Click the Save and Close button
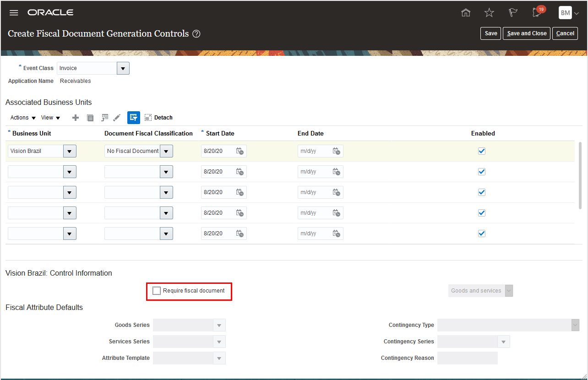This screenshot has width=588, height=380. [527, 33]
